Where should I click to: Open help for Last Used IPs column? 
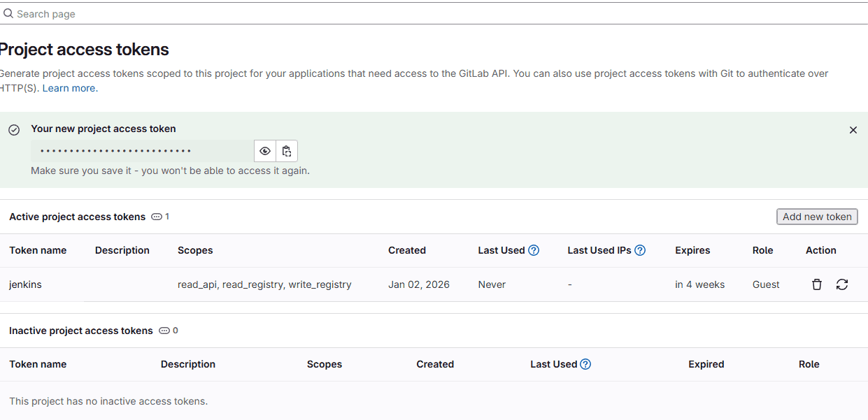(639, 250)
